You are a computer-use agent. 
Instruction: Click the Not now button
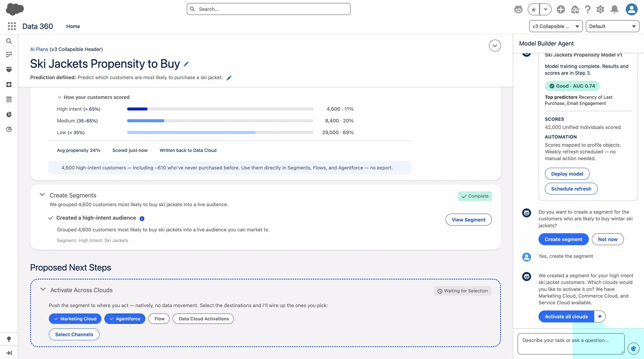[x=607, y=239]
